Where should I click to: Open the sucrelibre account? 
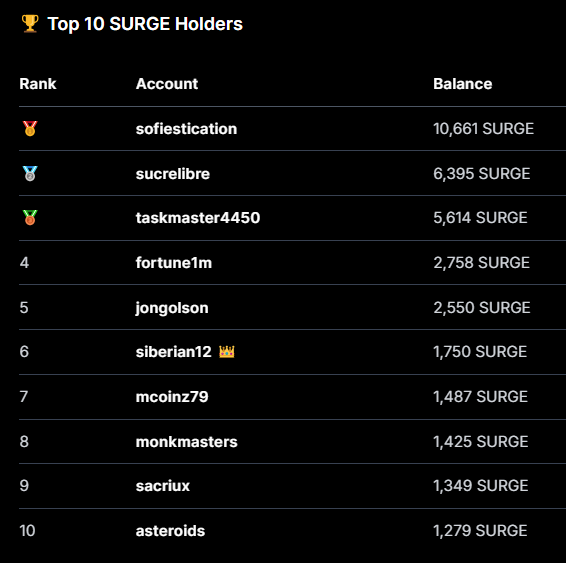(173, 174)
